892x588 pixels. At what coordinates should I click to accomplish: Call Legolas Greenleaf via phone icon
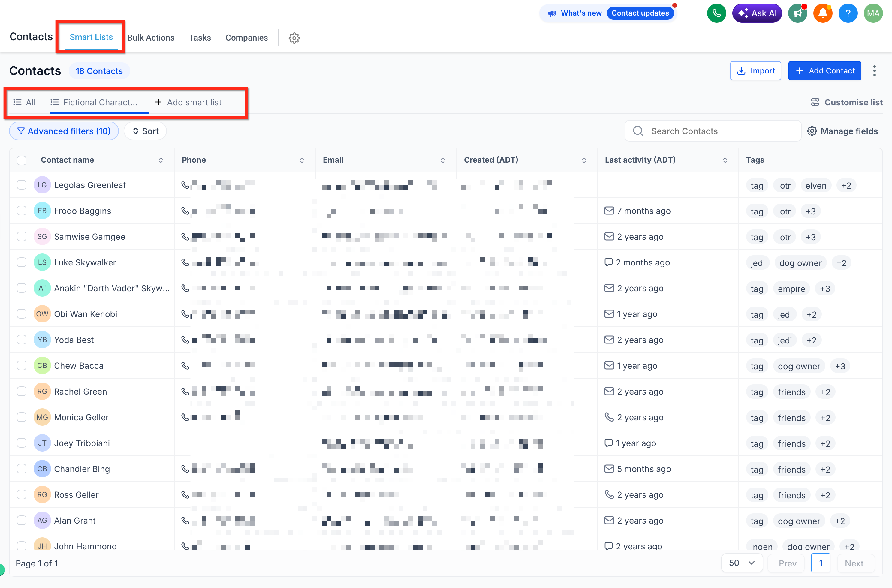[185, 185]
